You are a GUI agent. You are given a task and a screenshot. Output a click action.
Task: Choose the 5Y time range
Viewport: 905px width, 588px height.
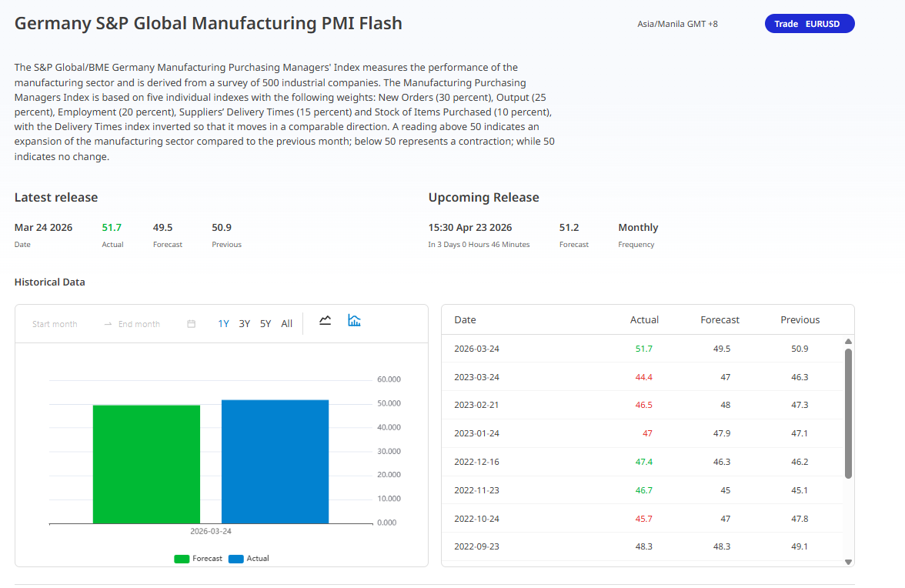pos(265,324)
